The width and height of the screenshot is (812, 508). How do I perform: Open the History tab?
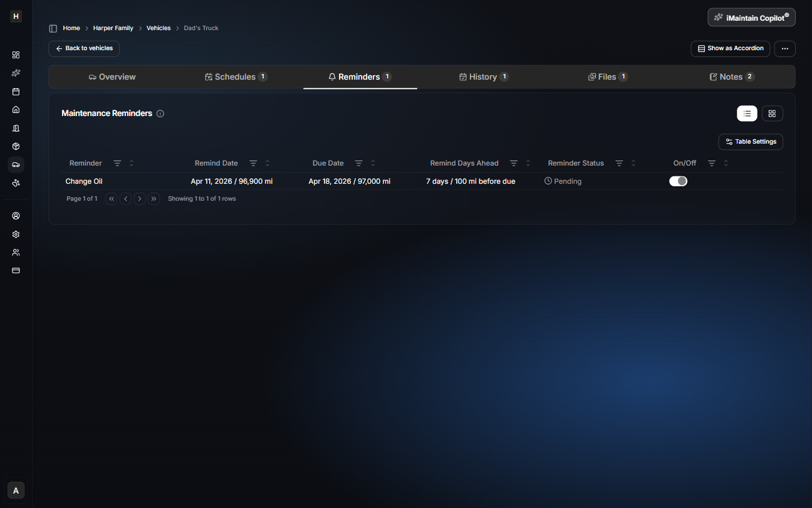[x=483, y=77]
